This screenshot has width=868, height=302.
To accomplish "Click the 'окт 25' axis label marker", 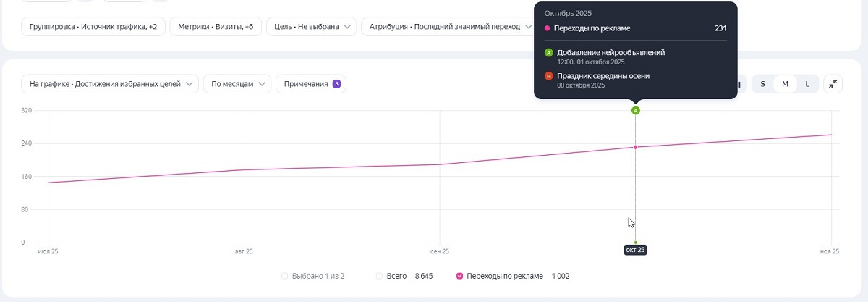I will pyautogui.click(x=636, y=251).
